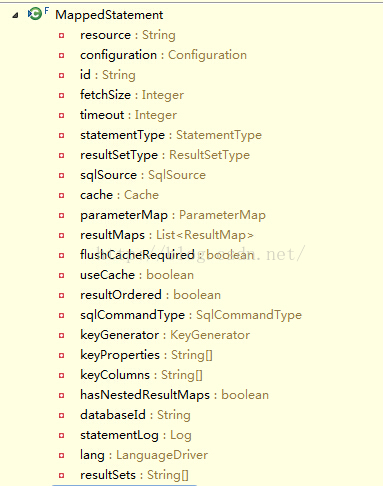Click private field icon beside resultSets
This screenshot has width=383, height=486.
(x=61, y=475)
